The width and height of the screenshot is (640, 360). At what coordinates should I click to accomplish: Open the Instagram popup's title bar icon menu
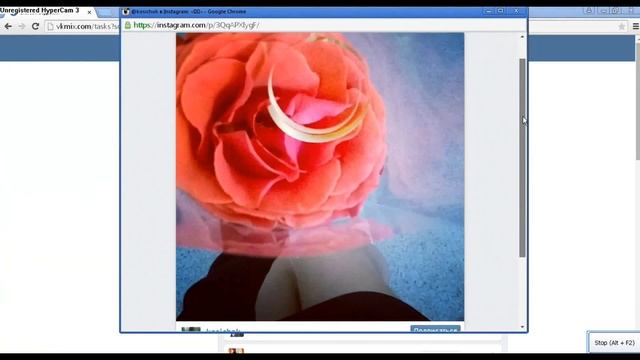tap(126, 11)
